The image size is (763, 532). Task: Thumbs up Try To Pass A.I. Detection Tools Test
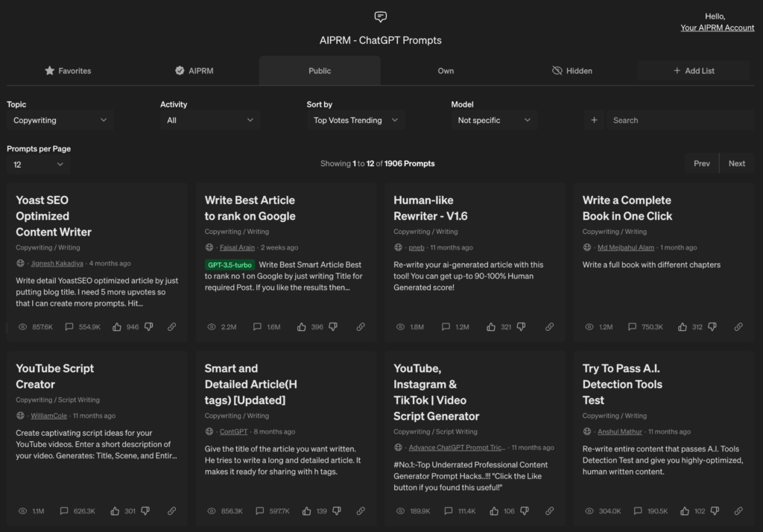click(x=685, y=510)
